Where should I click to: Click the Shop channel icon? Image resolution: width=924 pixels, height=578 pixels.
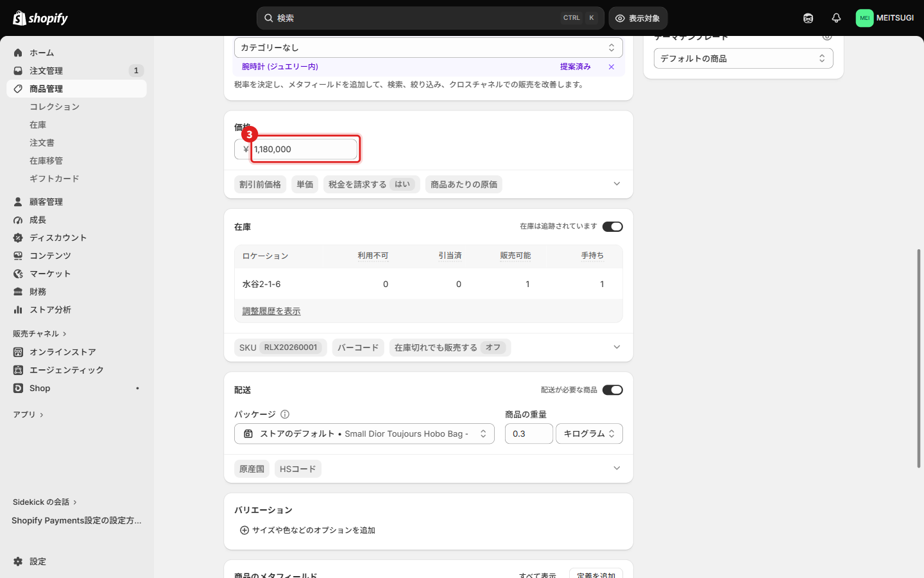coord(18,388)
